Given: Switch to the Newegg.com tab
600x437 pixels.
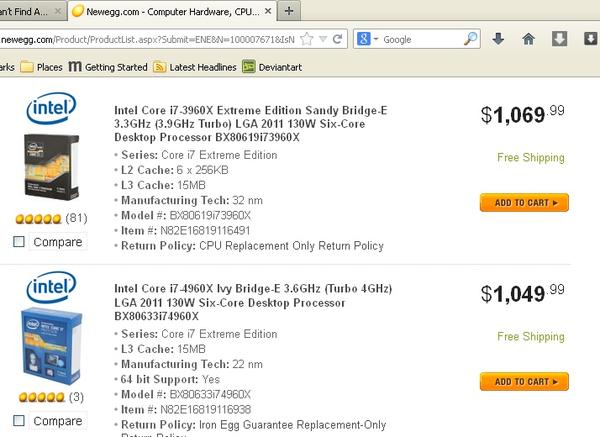Looking at the screenshot, I should pyautogui.click(x=160, y=11).
